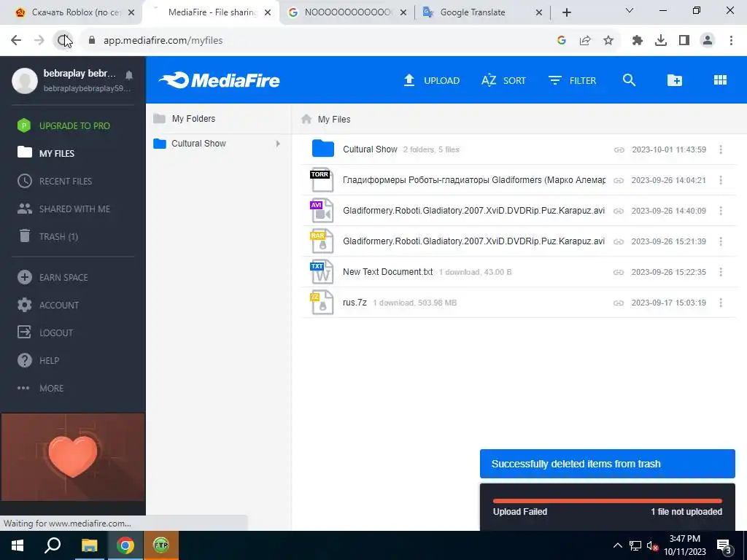Open the Cultural Show folder row
This screenshot has height=560, width=747.
coord(519,149)
